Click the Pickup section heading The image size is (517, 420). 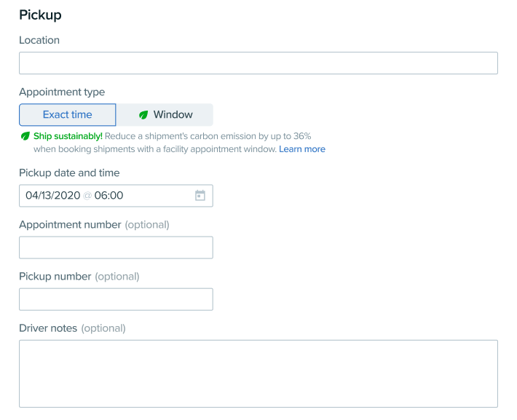[40, 15]
